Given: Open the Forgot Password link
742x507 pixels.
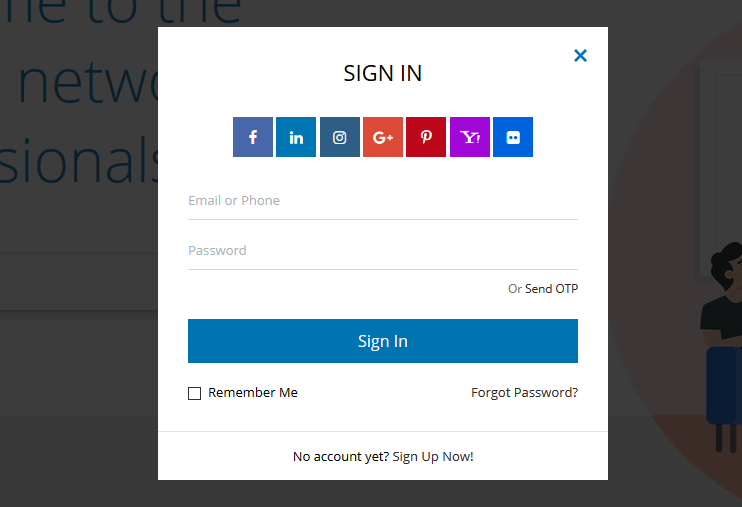Looking at the screenshot, I should coord(524,393).
